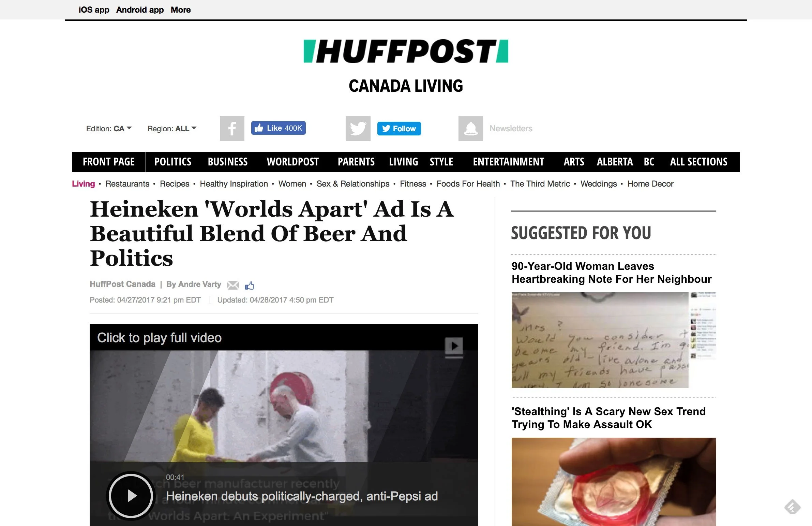The width and height of the screenshot is (812, 526).
Task: Open the Sex & Relationships subcategory link
Action: [353, 184]
